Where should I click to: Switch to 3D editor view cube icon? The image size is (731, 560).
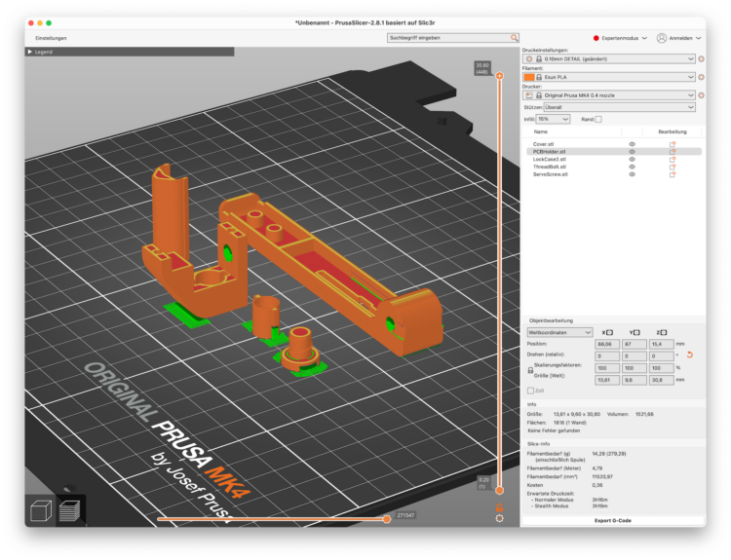click(x=42, y=510)
